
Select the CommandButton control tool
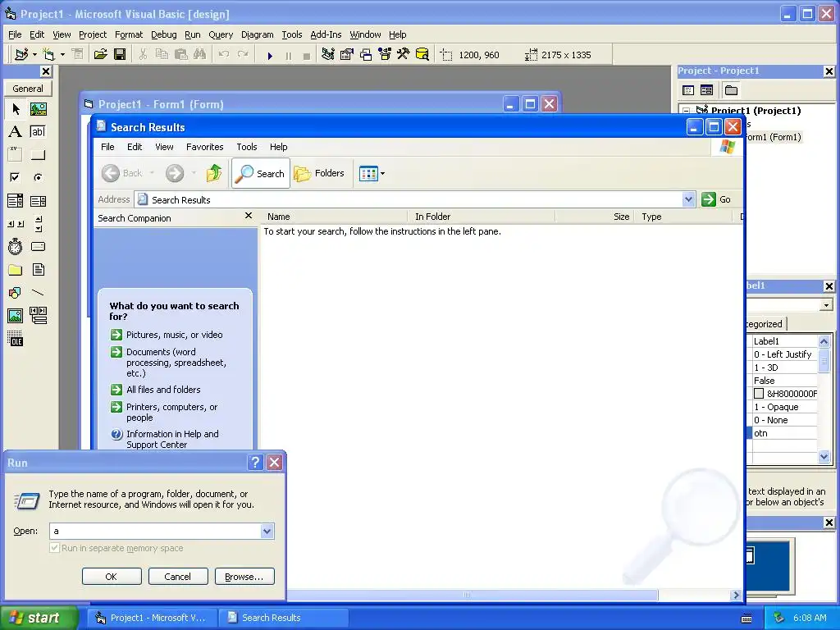click(38, 155)
